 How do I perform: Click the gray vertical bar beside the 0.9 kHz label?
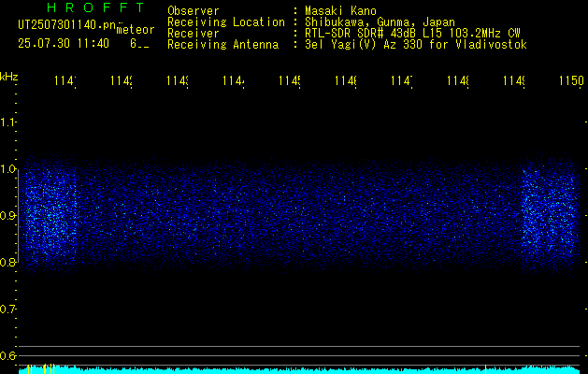(19, 216)
